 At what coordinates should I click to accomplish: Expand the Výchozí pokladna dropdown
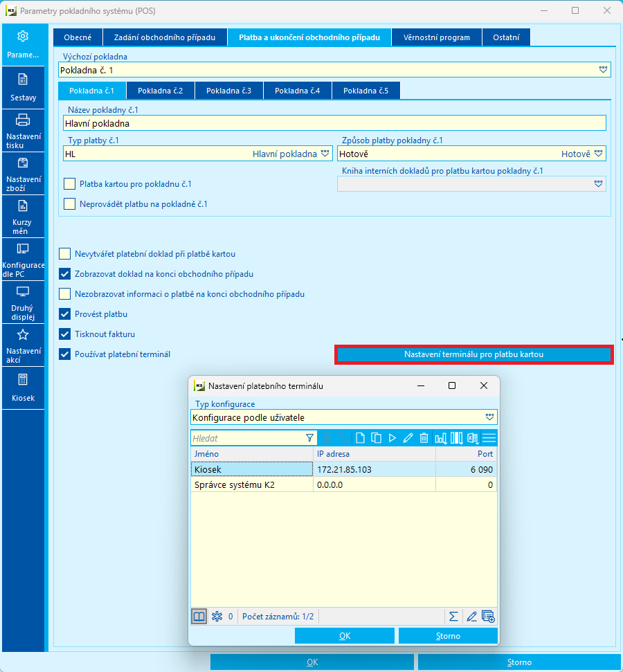tap(603, 70)
